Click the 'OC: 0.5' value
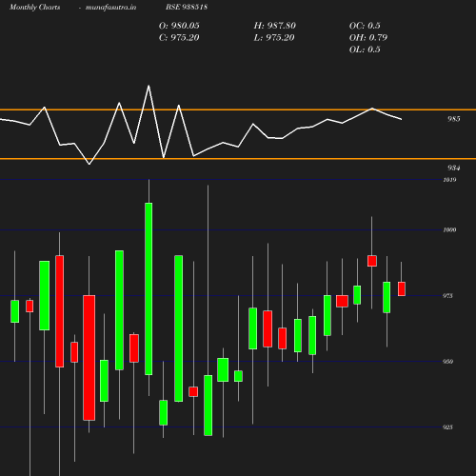 (x=365, y=26)
